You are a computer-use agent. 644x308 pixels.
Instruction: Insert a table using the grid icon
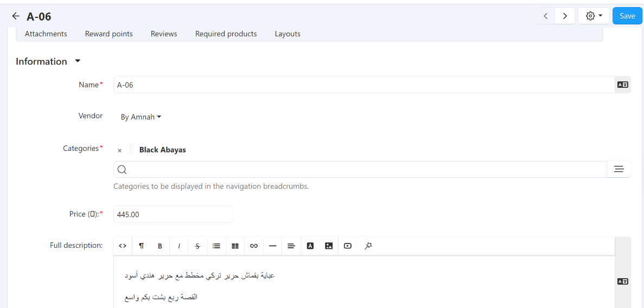[235, 246]
